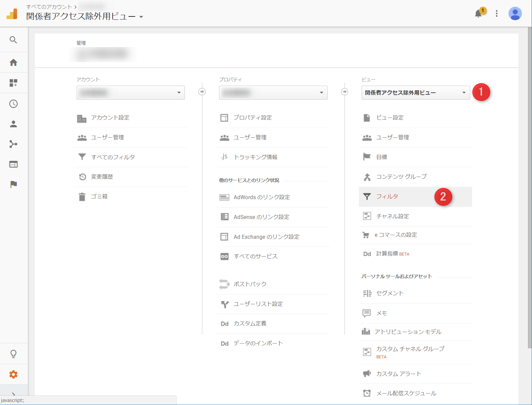
Task: Click the user account avatar
Action: 515,14
